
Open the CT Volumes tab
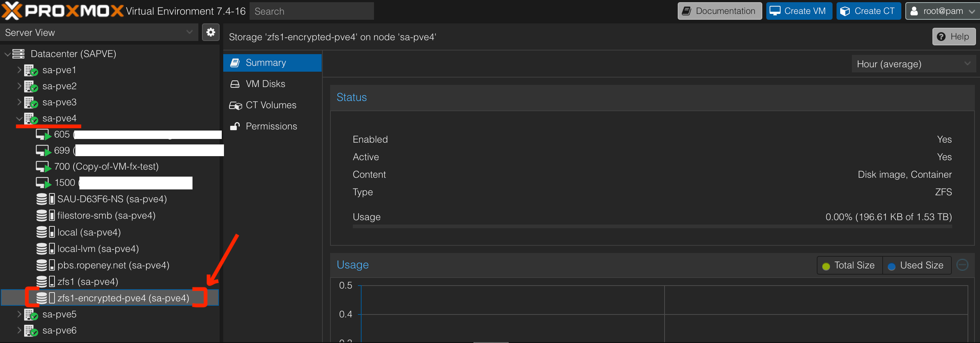coord(270,105)
